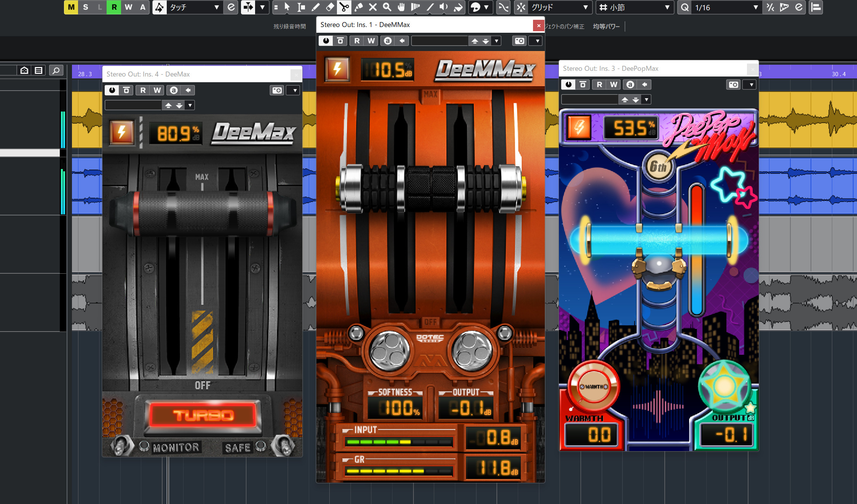Click the AudioWarp quantize icon in toolbar
This screenshot has height=504, width=857.
[x=784, y=7]
